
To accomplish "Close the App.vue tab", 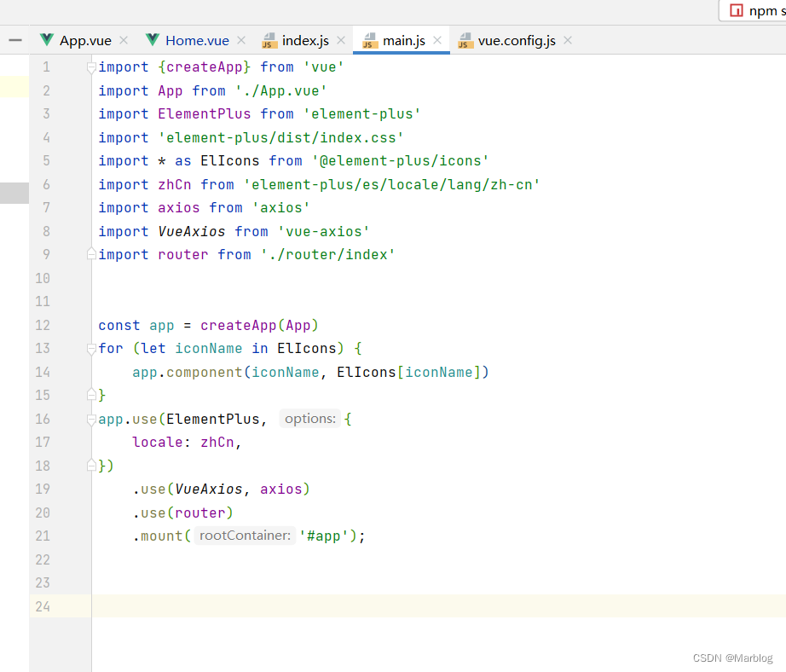I will click(124, 40).
